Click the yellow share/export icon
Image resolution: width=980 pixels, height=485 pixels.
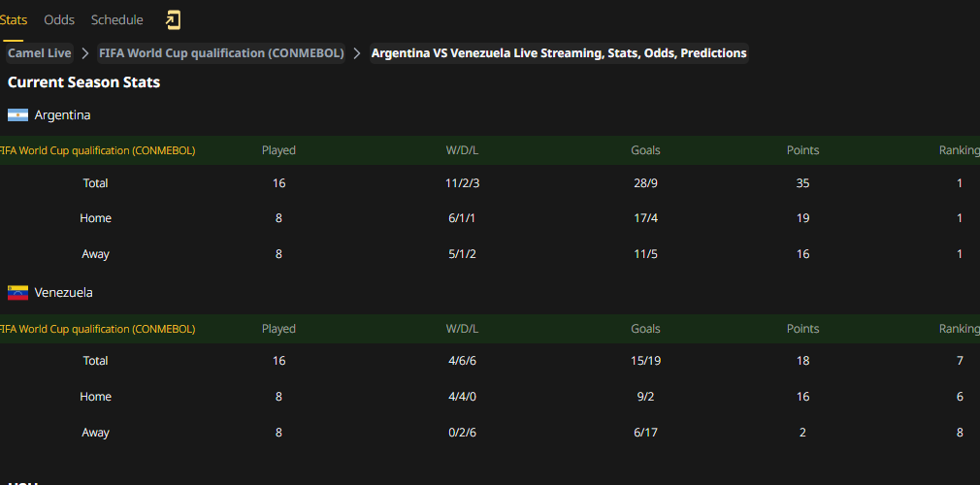pos(173,20)
